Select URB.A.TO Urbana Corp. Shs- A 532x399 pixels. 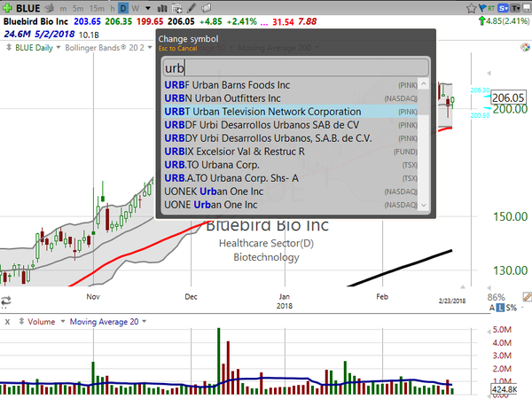point(291,178)
